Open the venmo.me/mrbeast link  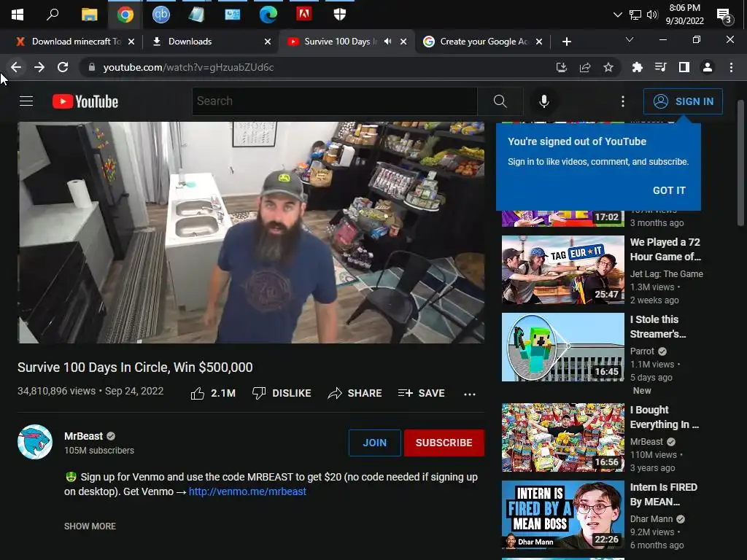coord(247,491)
